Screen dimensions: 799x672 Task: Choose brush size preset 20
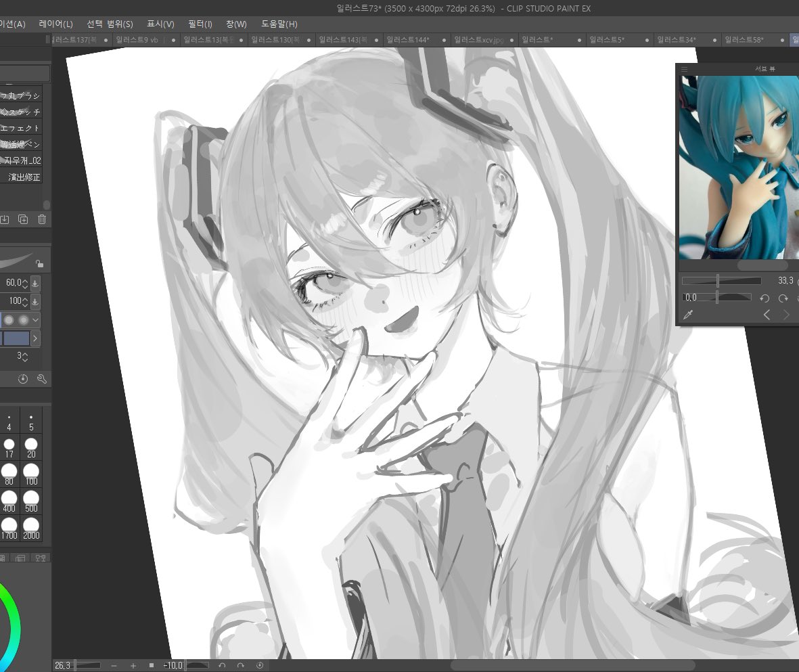pyautogui.click(x=31, y=447)
